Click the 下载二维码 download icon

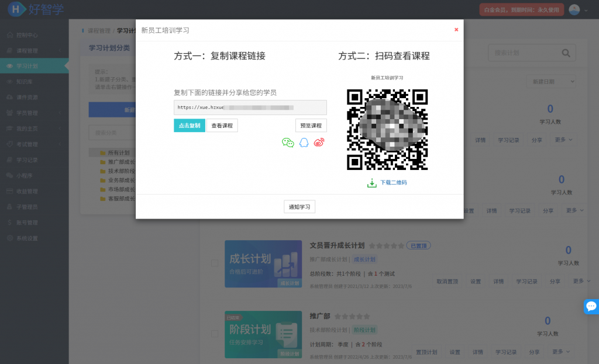click(x=371, y=183)
